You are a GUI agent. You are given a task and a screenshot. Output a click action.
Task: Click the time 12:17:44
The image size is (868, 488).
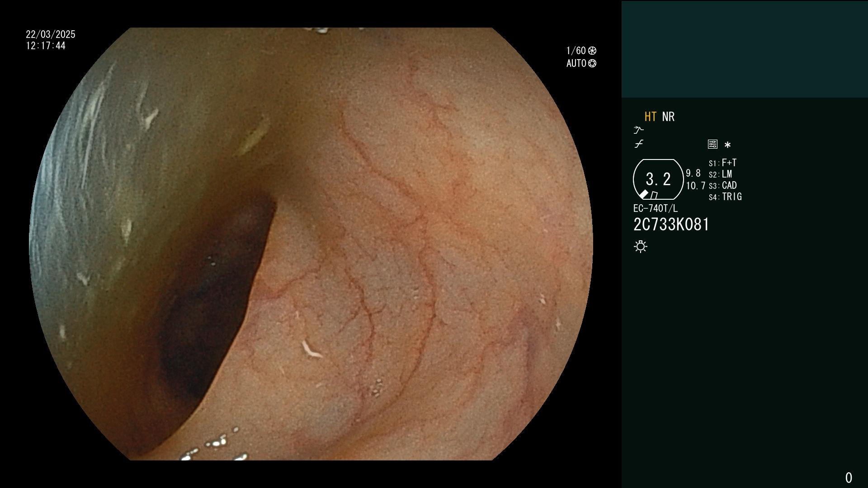[46, 46]
